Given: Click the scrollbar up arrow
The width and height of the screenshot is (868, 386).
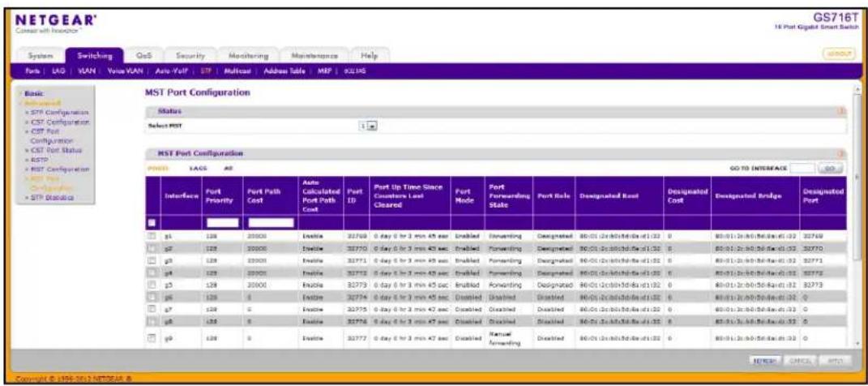Looking at the screenshot, I should pos(858,88).
